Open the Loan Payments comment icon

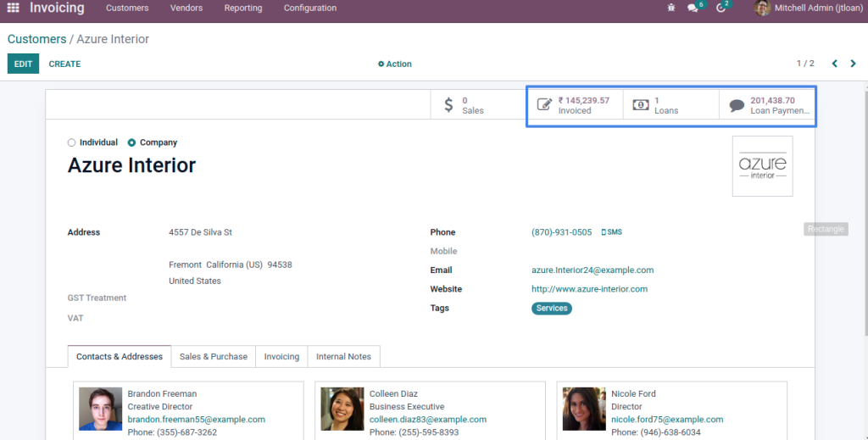coord(737,105)
